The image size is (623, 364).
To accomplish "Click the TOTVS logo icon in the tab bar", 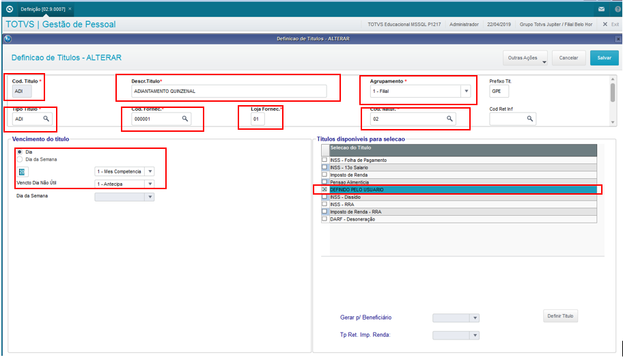I will point(10,9).
